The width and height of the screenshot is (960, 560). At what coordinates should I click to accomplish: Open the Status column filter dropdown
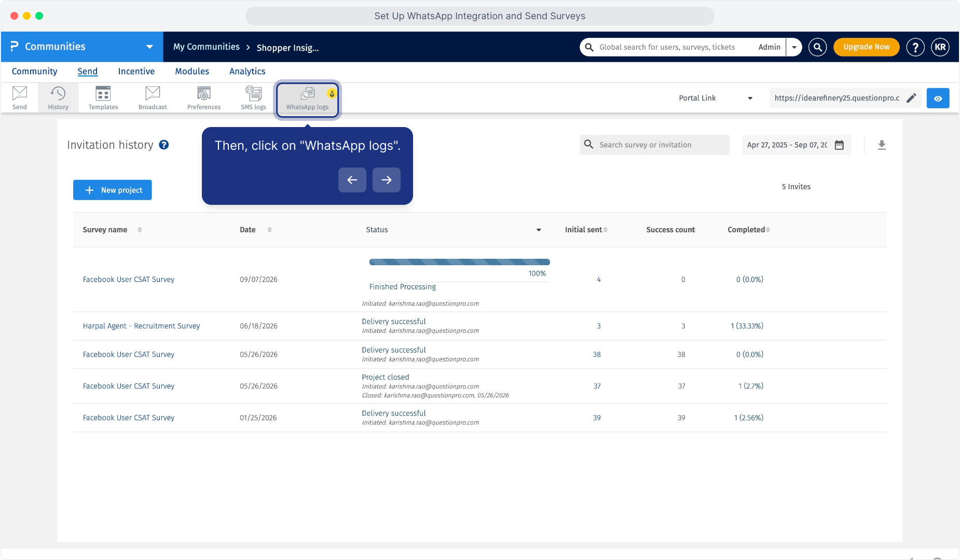pos(539,230)
